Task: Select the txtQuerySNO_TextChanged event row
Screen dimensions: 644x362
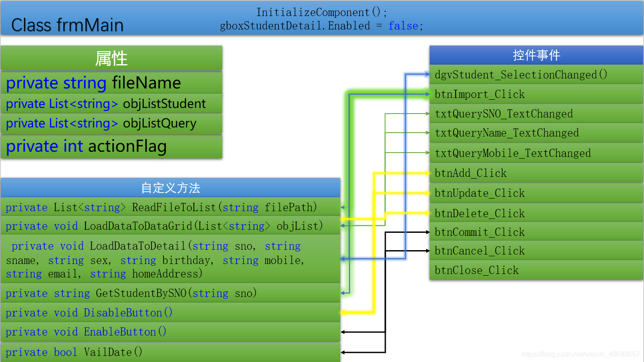Action: click(x=536, y=114)
